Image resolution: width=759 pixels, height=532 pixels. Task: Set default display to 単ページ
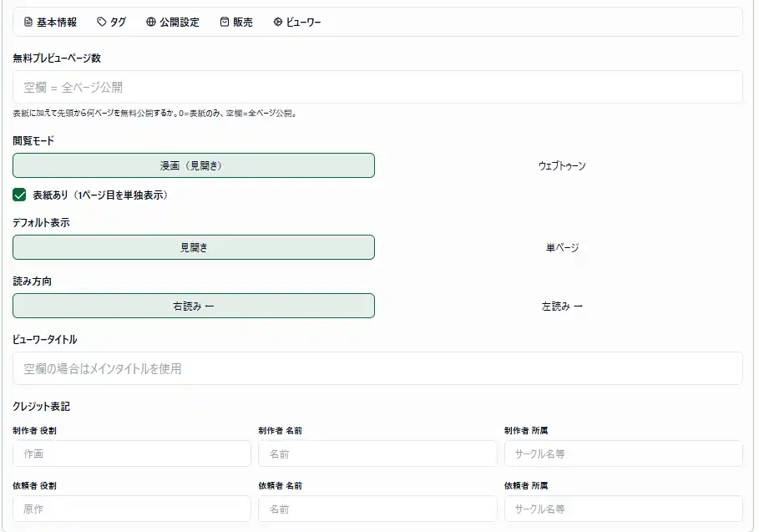click(561, 247)
